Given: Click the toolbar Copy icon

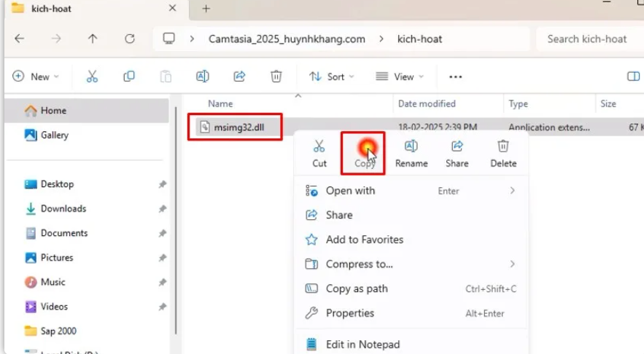Looking at the screenshot, I should pyautogui.click(x=129, y=76).
